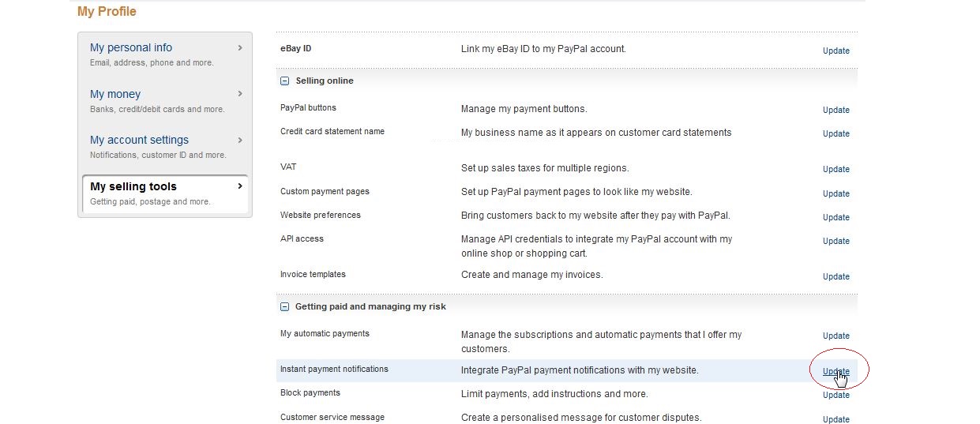Image resolution: width=980 pixels, height=424 pixels.
Task: Update the eBay ID link setting
Action: point(836,51)
